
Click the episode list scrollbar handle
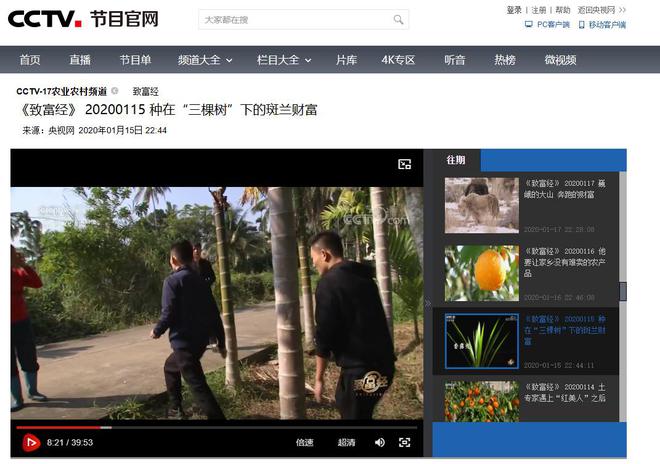click(623, 291)
